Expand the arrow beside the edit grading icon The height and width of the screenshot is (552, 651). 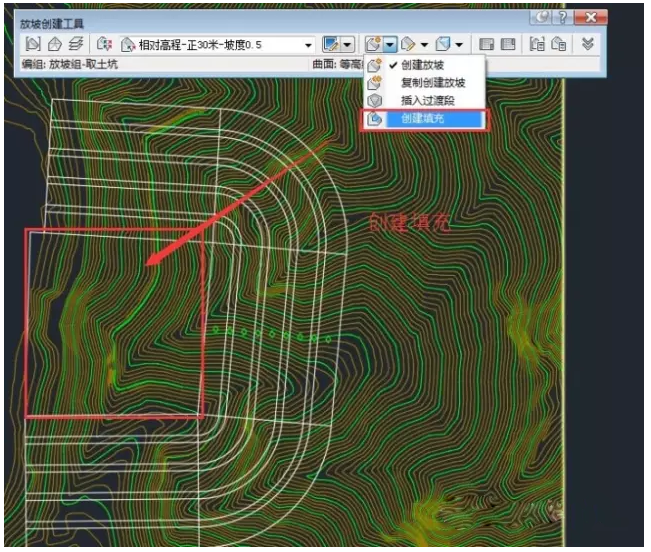[424, 45]
